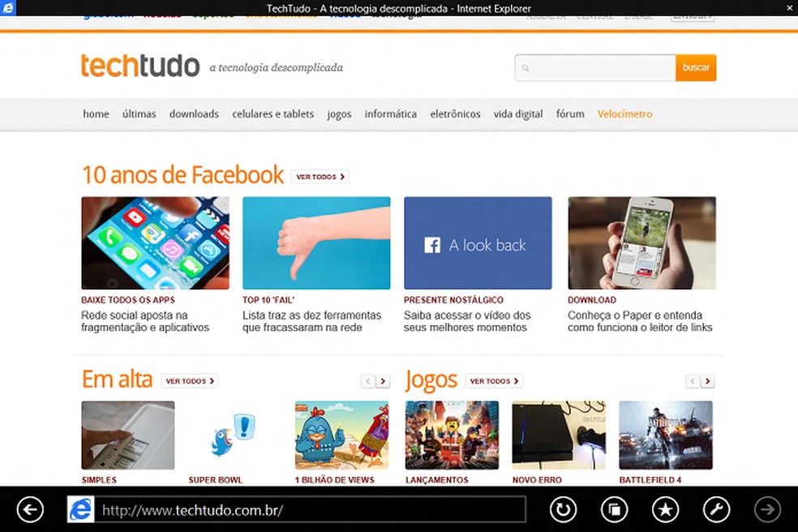Open the PlayStation 4 console thumbnail
The width and height of the screenshot is (798, 532).
click(559, 435)
